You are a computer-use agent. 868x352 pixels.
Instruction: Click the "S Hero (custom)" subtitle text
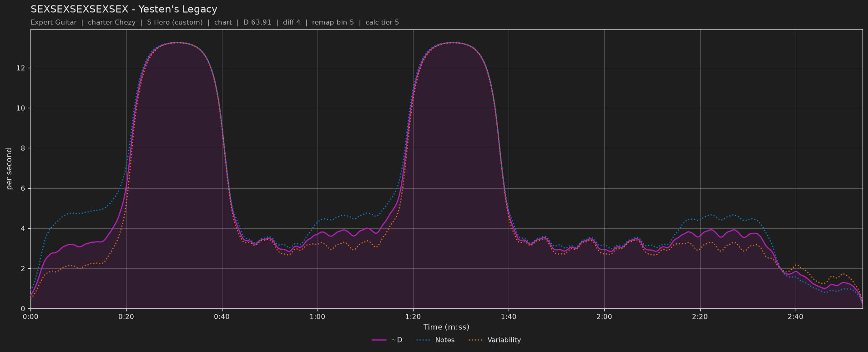point(175,22)
